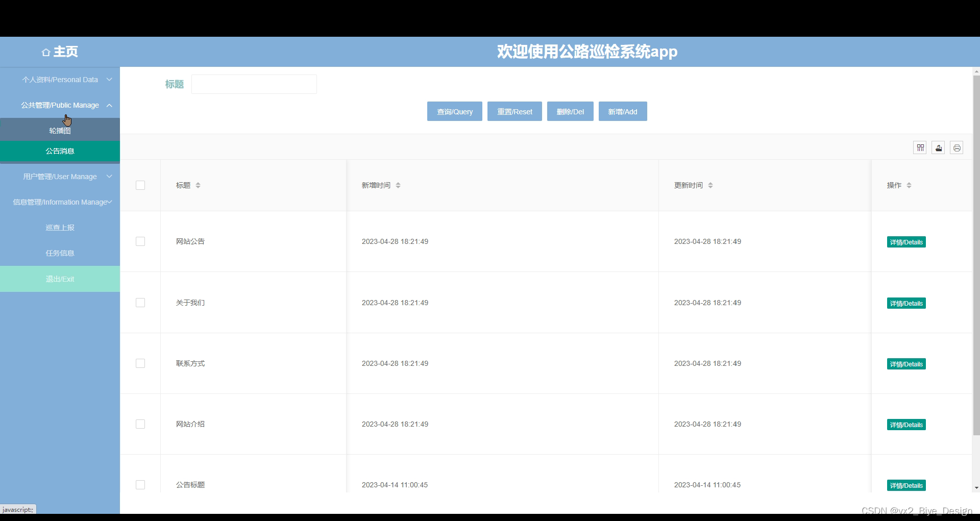The height and width of the screenshot is (521, 980).
Task: Sort by the 更新时间 column arrows
Action: [x=710, y=185]
